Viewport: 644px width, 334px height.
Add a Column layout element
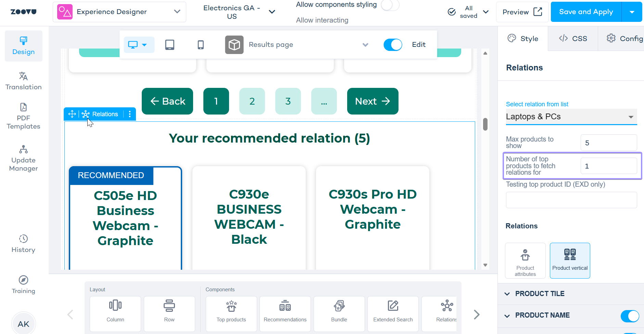point(115,314)
